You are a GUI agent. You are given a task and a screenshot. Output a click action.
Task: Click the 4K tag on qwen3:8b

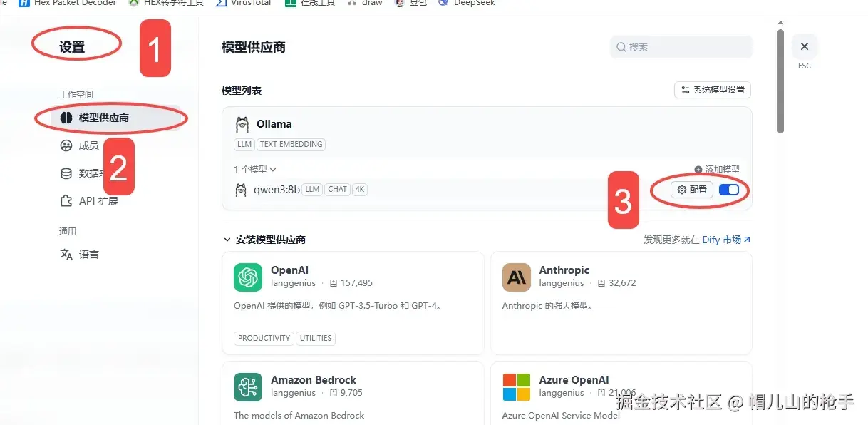359,190
